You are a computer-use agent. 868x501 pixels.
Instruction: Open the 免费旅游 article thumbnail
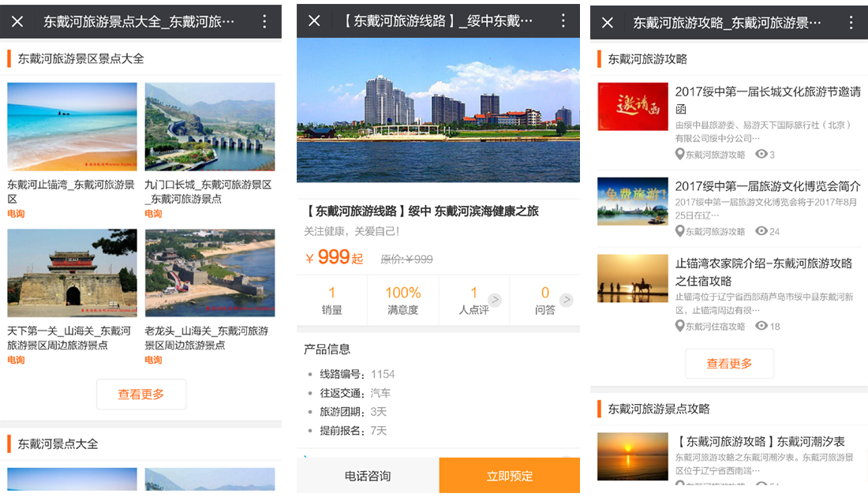click(x=633, y=201)
